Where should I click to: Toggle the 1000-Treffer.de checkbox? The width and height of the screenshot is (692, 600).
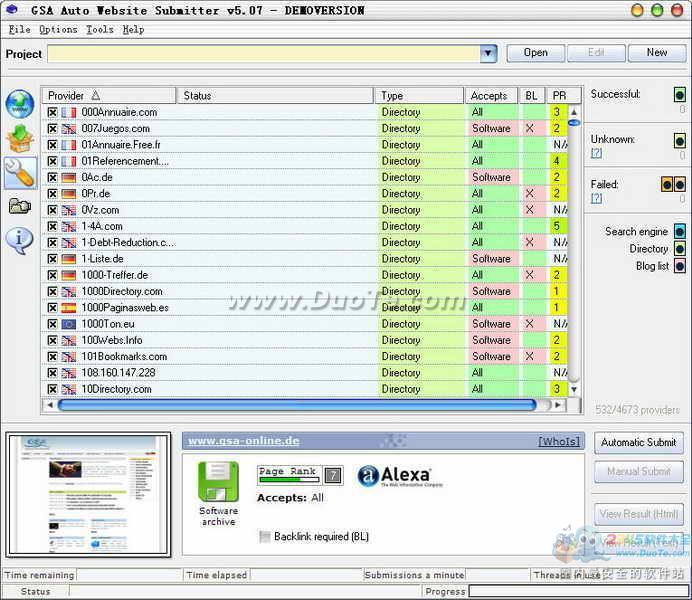tap(52, 275)
